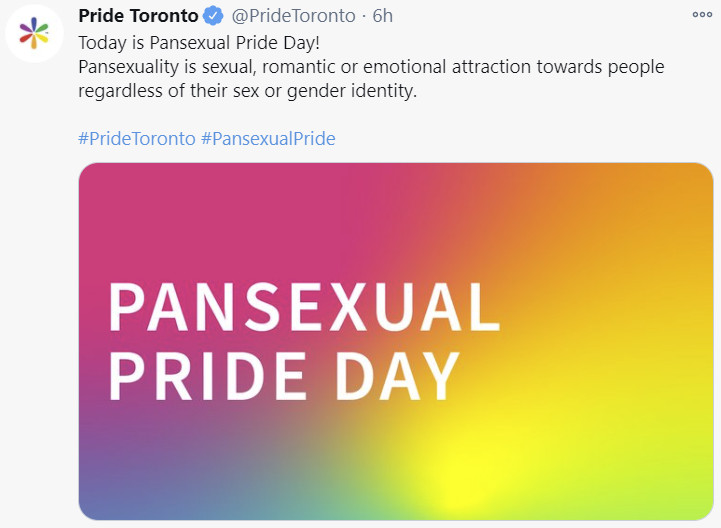Click the PRIDE DAY text in the image

[284, 376]
